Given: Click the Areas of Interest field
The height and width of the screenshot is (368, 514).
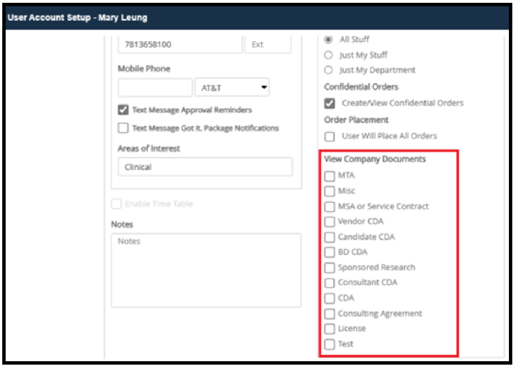Looking at the screenshot, I should (x=205, y=167).
